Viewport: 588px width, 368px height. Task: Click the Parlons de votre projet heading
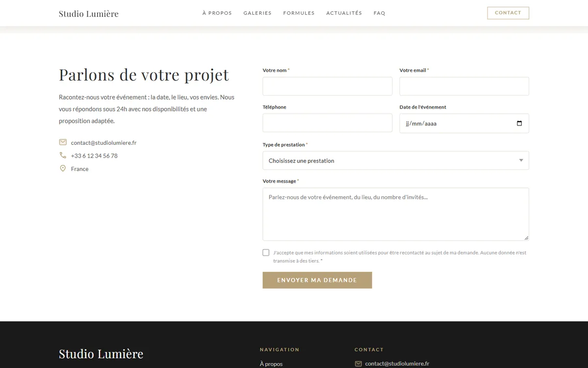(144, 75)
